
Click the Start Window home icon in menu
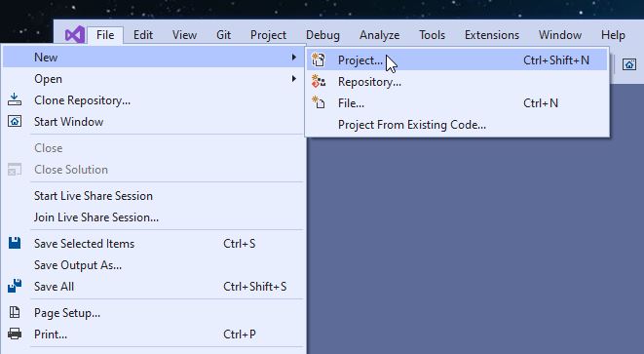15,121
